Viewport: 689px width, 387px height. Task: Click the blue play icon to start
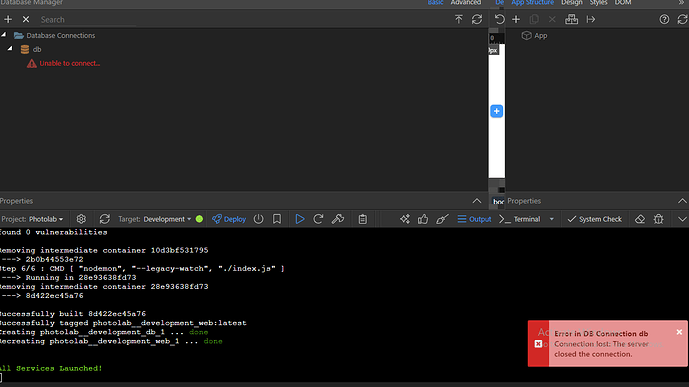300,219
